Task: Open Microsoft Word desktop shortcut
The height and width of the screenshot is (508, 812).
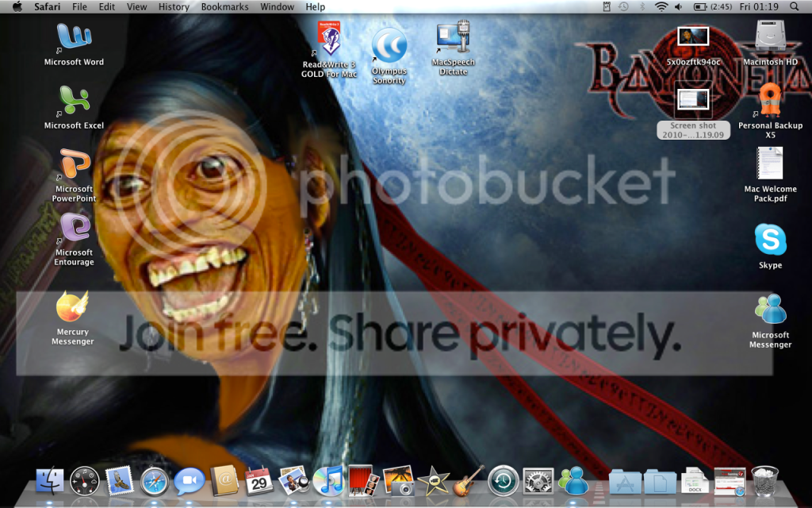Action: point(74,38)
